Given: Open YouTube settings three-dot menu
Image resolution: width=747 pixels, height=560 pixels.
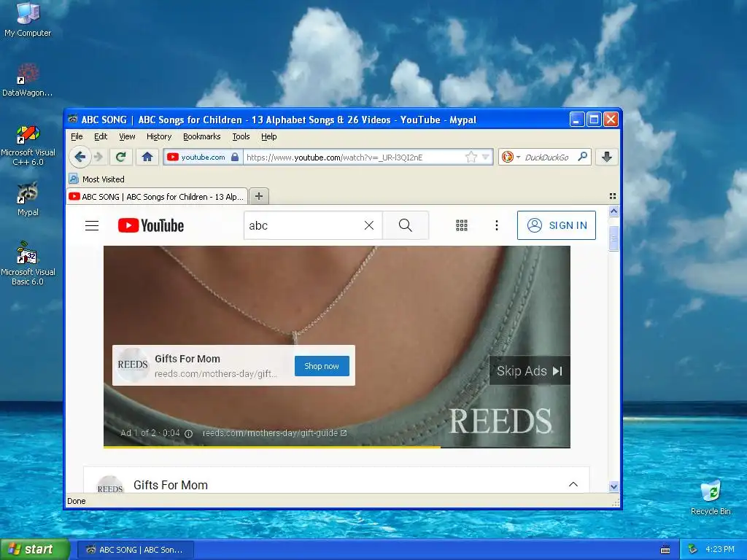Looking at the screenshot, I should 496,225.
